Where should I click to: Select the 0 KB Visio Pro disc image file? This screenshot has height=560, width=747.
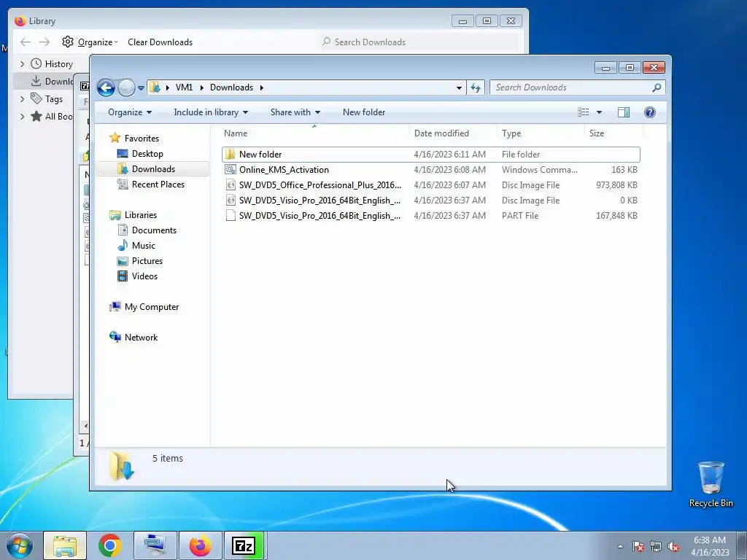point(430,201)
